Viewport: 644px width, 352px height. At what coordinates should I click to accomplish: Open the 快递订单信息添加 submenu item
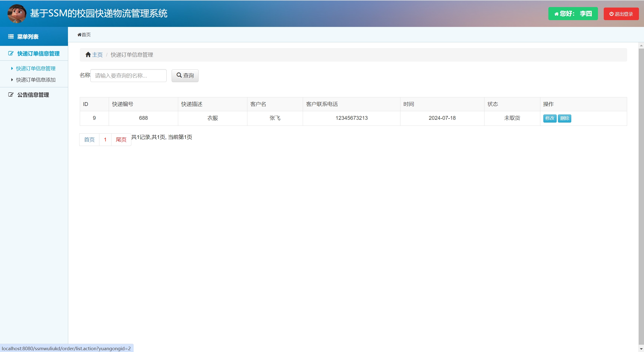click(36, 80)
